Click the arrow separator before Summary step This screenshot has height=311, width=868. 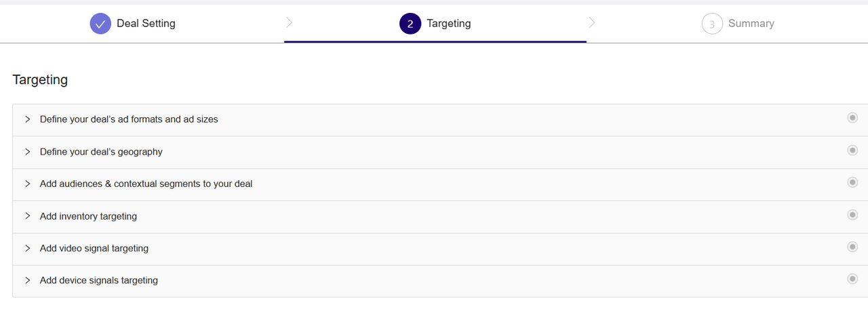592,23
